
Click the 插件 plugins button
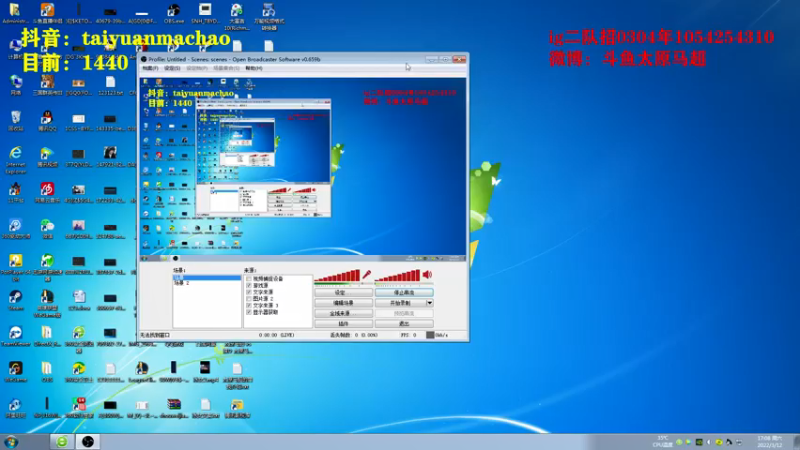[343, 323]
